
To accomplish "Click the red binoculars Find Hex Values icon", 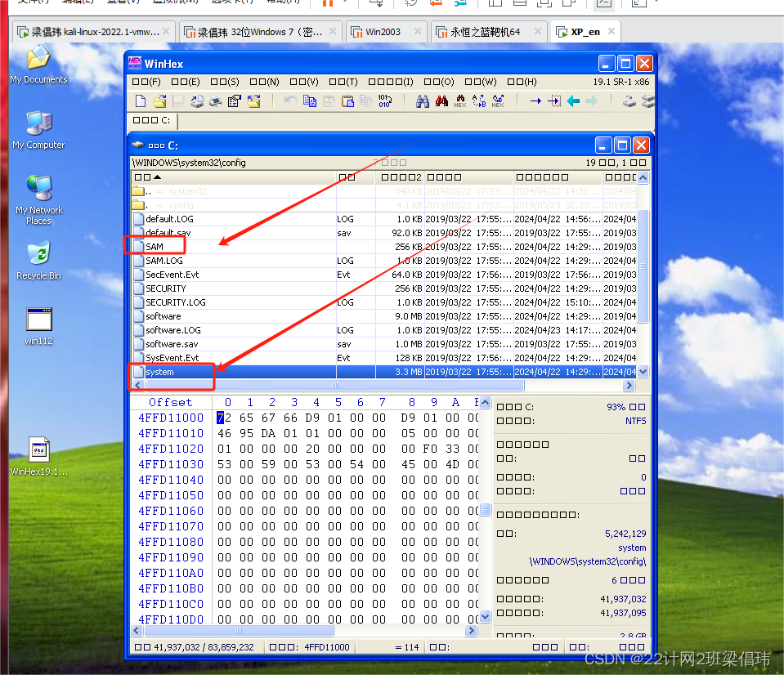I will pyautogui.click(x=441, y=101).
